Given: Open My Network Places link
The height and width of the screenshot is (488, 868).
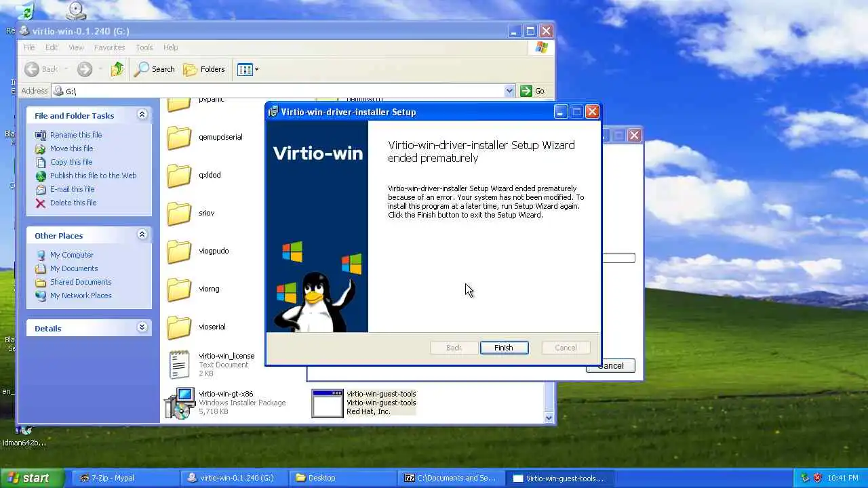Looking at the screenshot, I should [81, 296].
